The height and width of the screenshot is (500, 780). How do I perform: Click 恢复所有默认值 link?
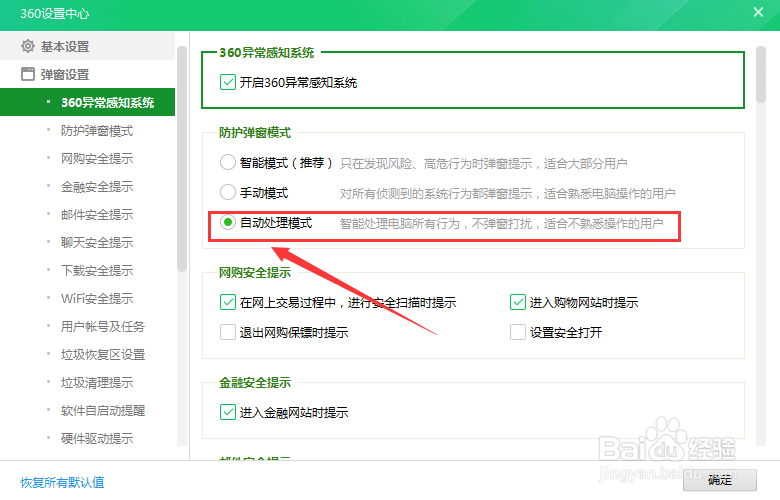[62, 482]
